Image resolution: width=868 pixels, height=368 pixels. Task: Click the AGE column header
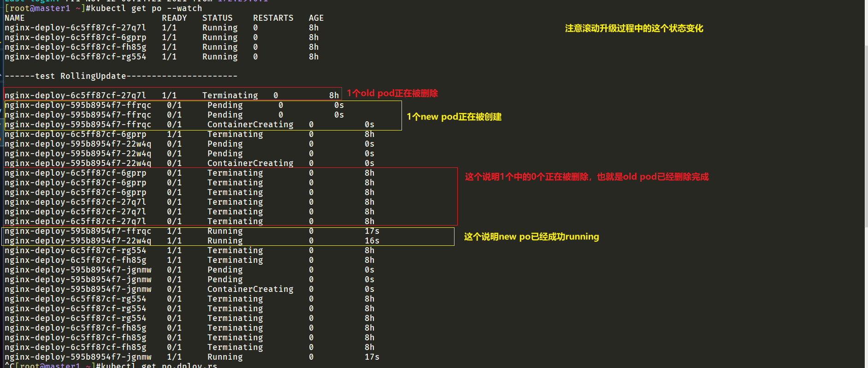[316, 18]
